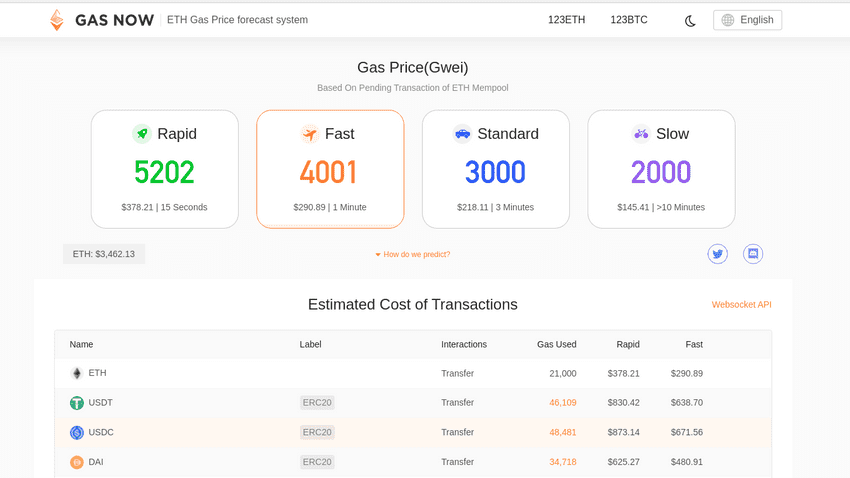Image resolution: width=850 pixels, height=478 pixels.
Task: Click the 'ETH Gas Price forecast system' tagline
Action: tap(237, 20)
